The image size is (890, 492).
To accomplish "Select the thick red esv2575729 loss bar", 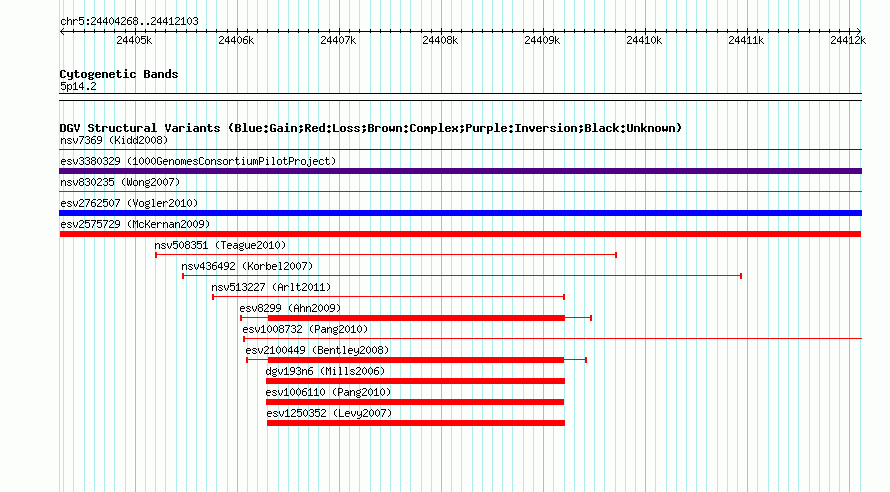I will pos(460,234).
